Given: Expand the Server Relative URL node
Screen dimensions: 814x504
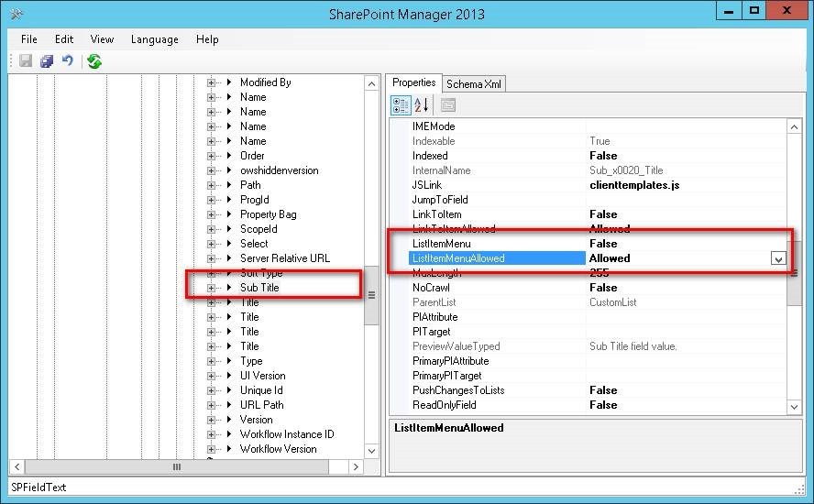Looking at the screenshot, I should 211,258.
